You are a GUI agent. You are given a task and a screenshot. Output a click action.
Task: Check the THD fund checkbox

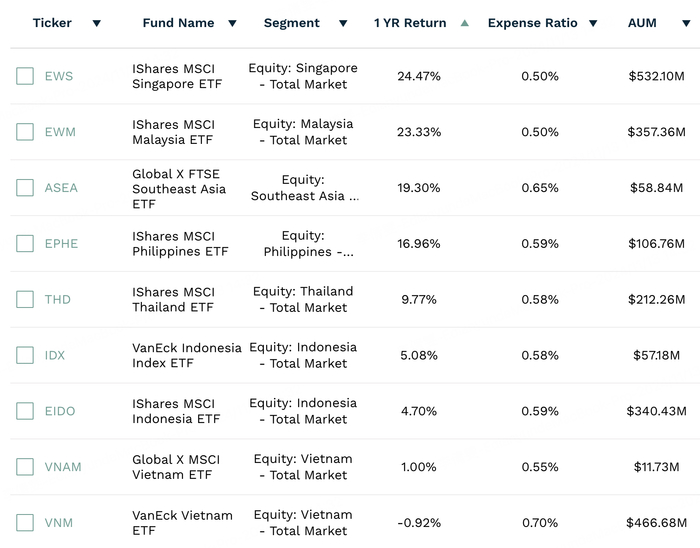pyautogui.click(x=25, y=299)
